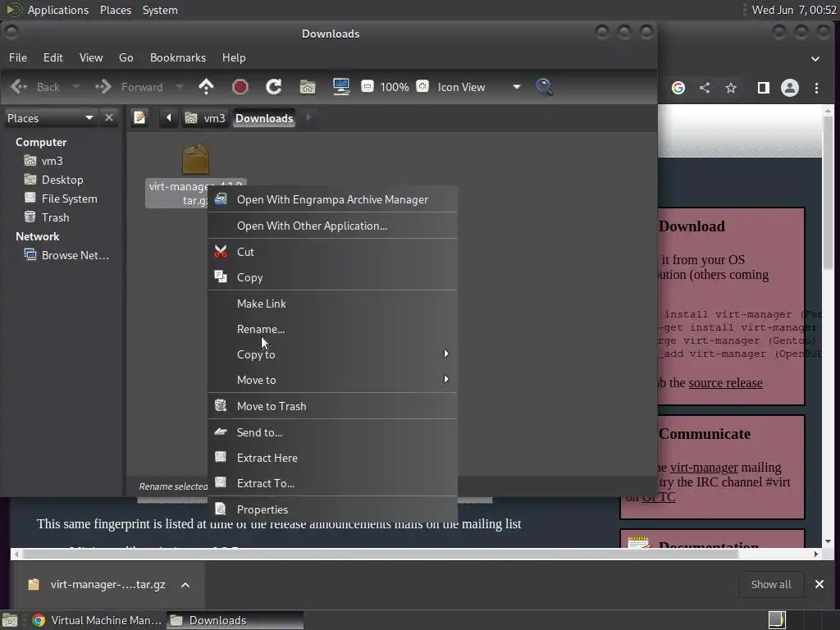Screen dimensions: 840x630
Task: Share this page in Chrome
Action: coord(705,88)
